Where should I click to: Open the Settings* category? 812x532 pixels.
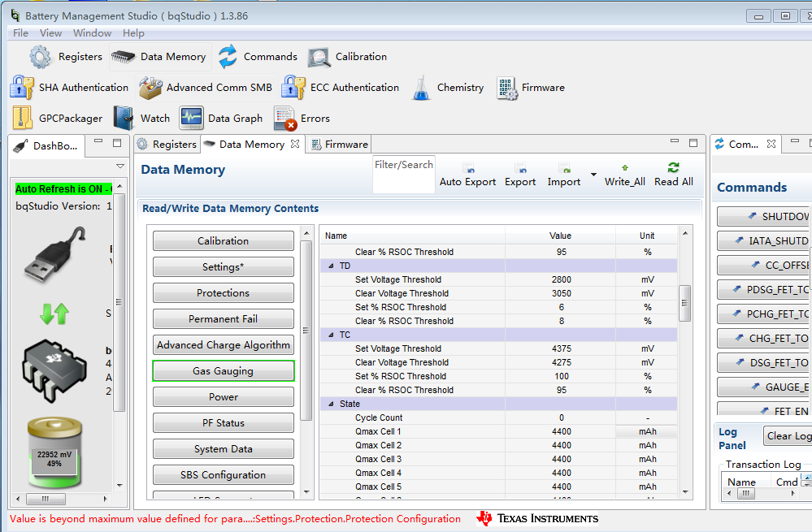tap(224, 267)
